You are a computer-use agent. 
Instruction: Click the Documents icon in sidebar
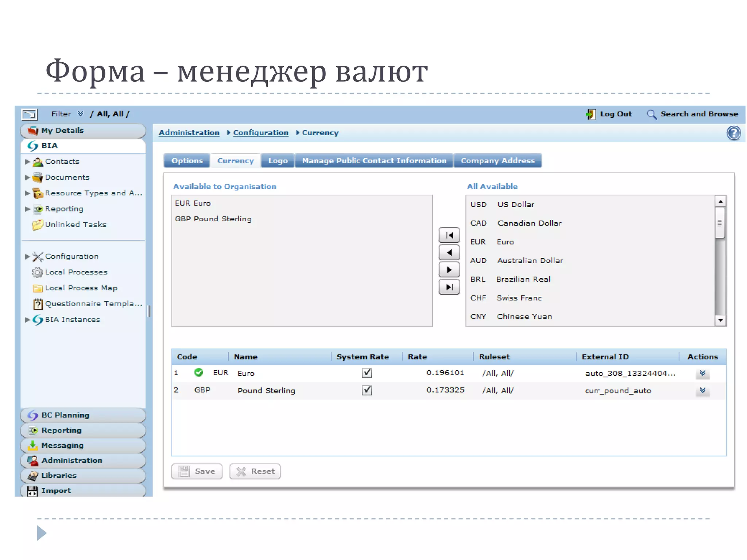[x=38, y=177]
